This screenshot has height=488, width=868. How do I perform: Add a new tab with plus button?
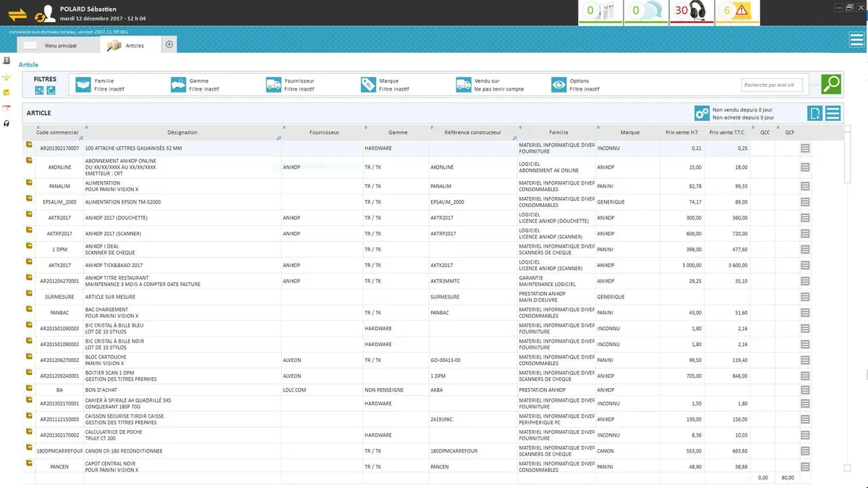(x=169, y=44)
